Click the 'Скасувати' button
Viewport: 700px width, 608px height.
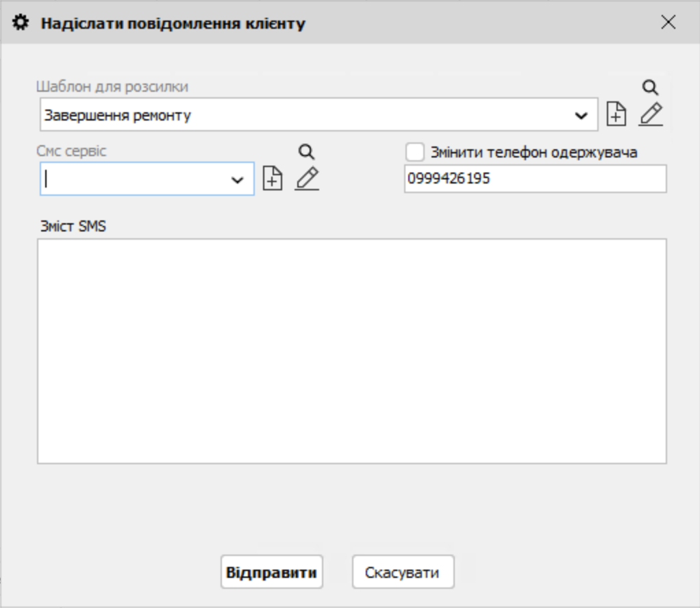[x=403, y=572]
